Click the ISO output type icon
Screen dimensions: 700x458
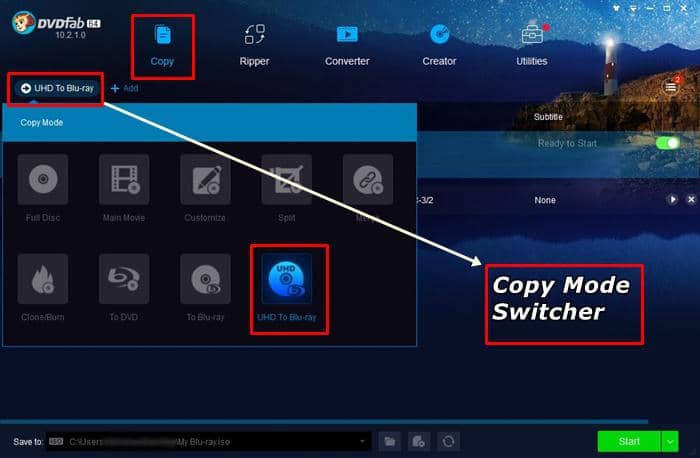tap(56, 441)
